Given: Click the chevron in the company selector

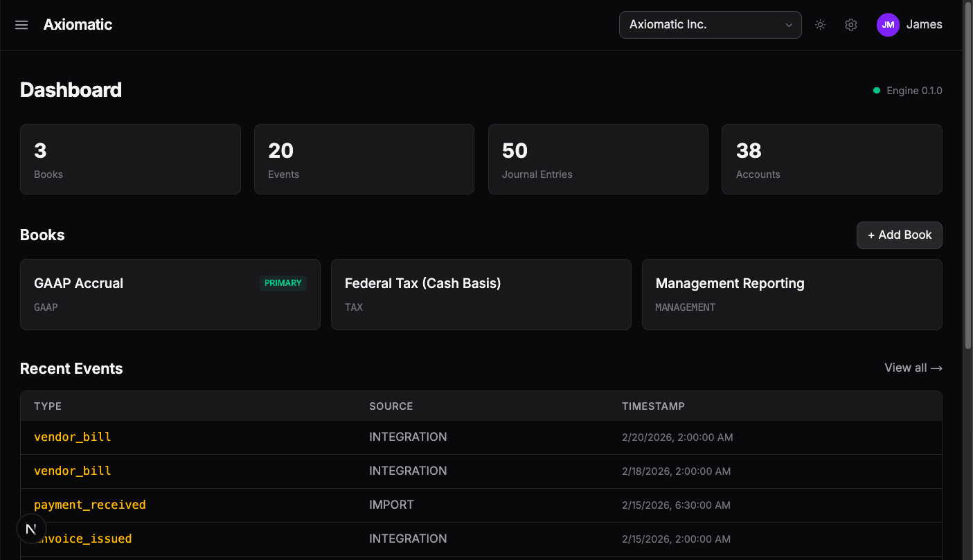Looking at the screenshot, I should point(789,24).
